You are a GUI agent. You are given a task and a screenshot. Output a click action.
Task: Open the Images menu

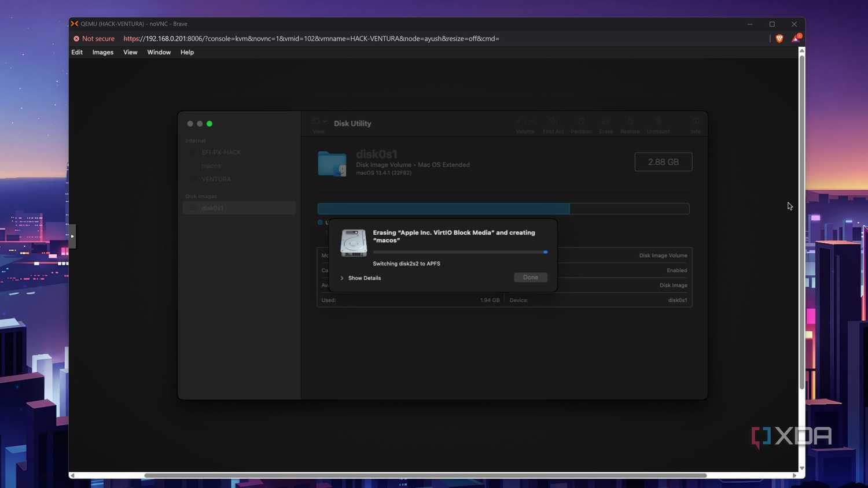click(103, 52)
